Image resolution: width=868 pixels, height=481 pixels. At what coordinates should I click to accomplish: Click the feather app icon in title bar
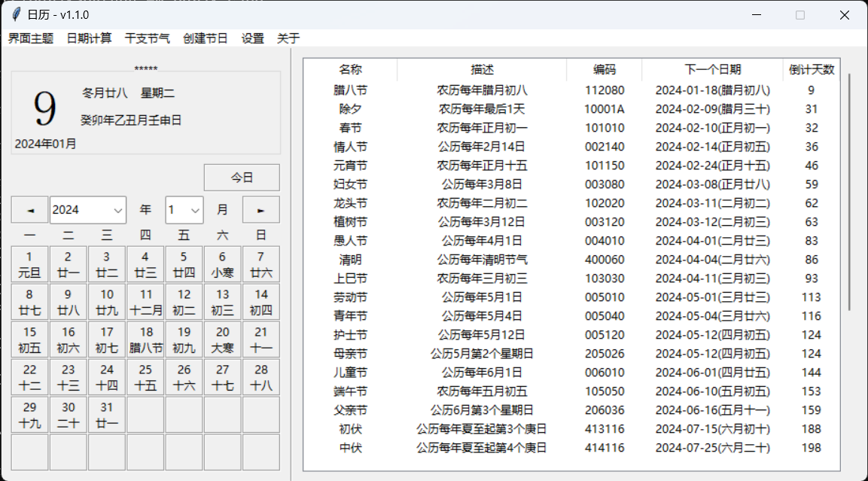[x=17, y=14]
